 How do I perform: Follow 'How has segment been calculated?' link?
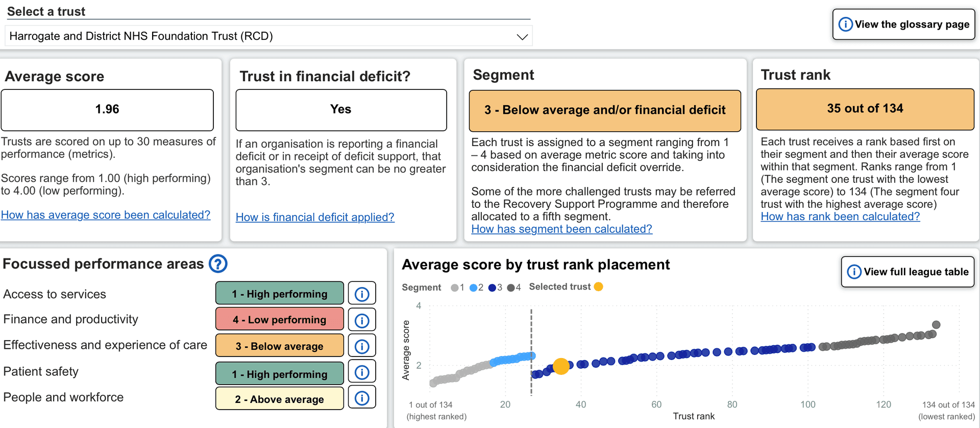tap(561, 229)
